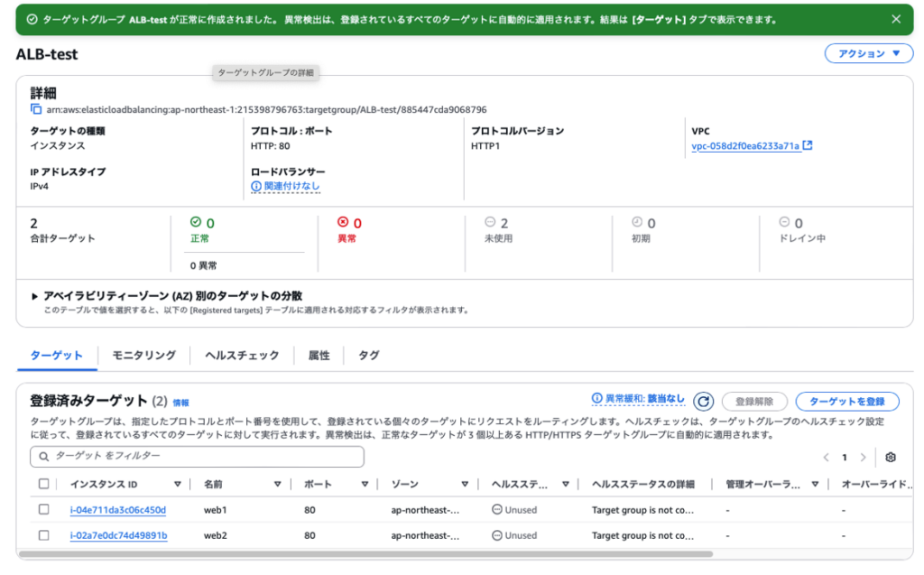Click the 情報 link next to 登録済みターゲット
The image size is (924, 575).
click(180, 403)
